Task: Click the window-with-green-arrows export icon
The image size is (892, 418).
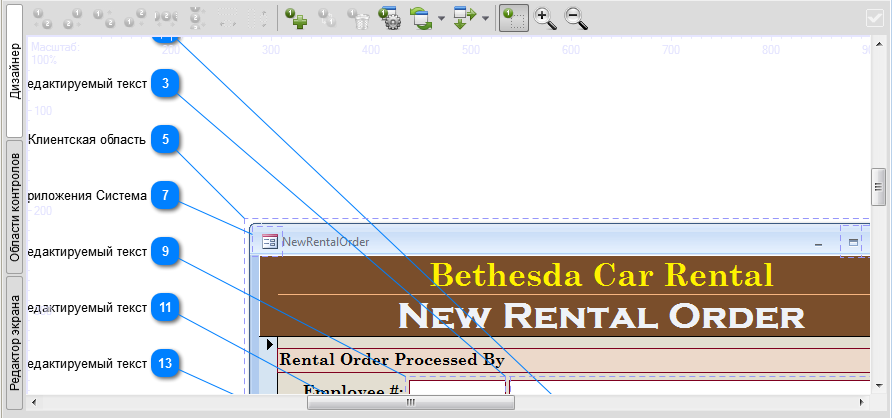Action: point(465,18)
